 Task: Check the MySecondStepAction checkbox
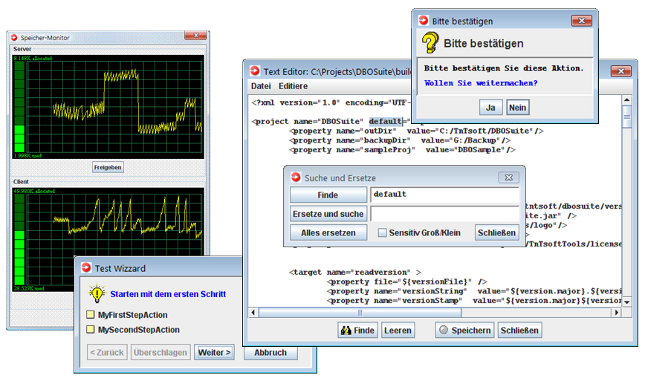click(x=90, y=329)
